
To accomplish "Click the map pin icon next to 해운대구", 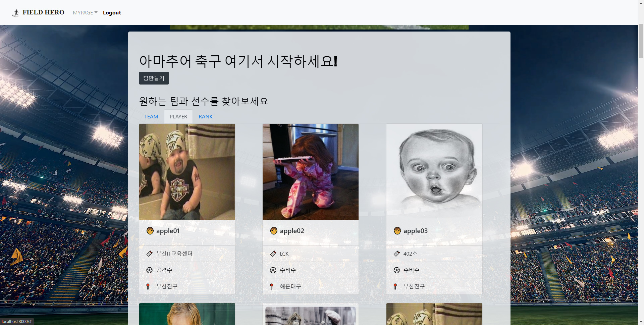I will (271, 286).
